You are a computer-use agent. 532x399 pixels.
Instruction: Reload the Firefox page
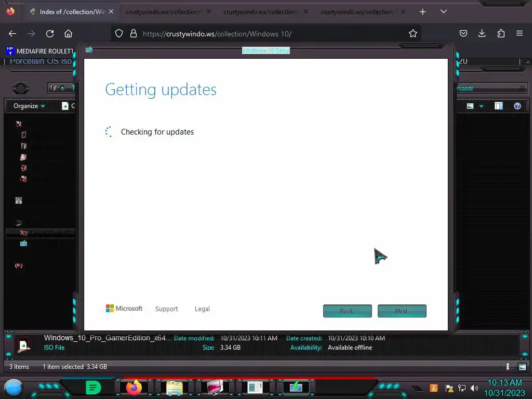(x=50, y=34)
